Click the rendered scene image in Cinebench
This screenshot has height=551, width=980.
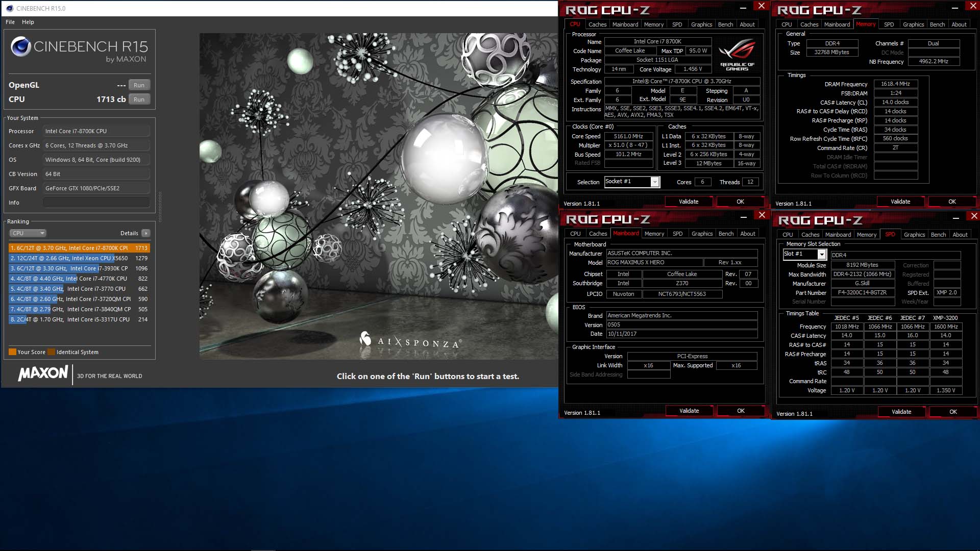378,196
